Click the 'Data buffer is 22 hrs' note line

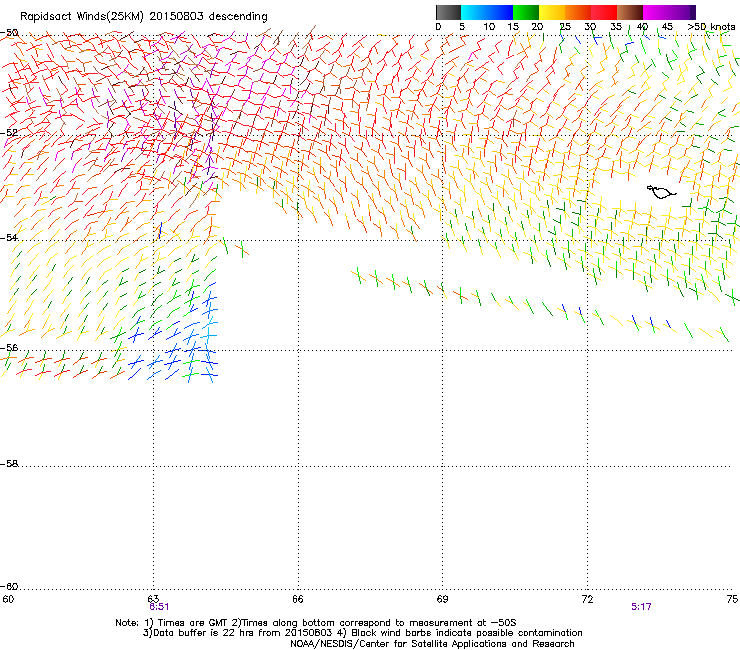pos(362,633)
